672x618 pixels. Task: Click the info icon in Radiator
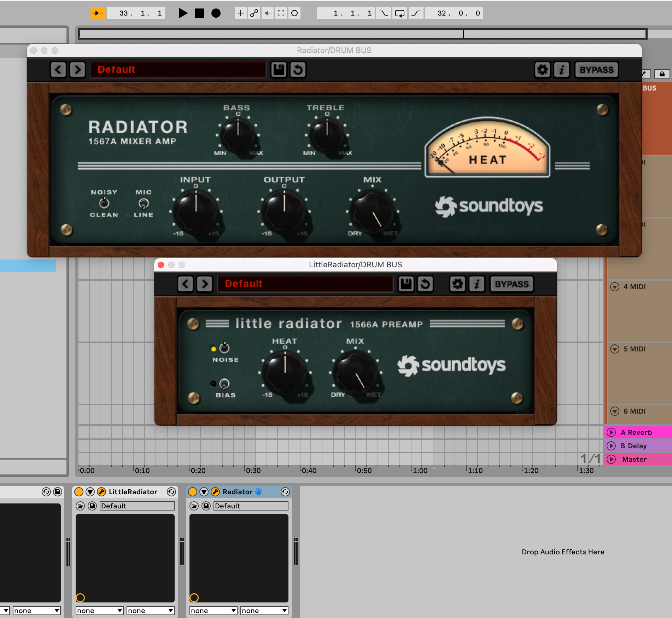pos(562,70)
